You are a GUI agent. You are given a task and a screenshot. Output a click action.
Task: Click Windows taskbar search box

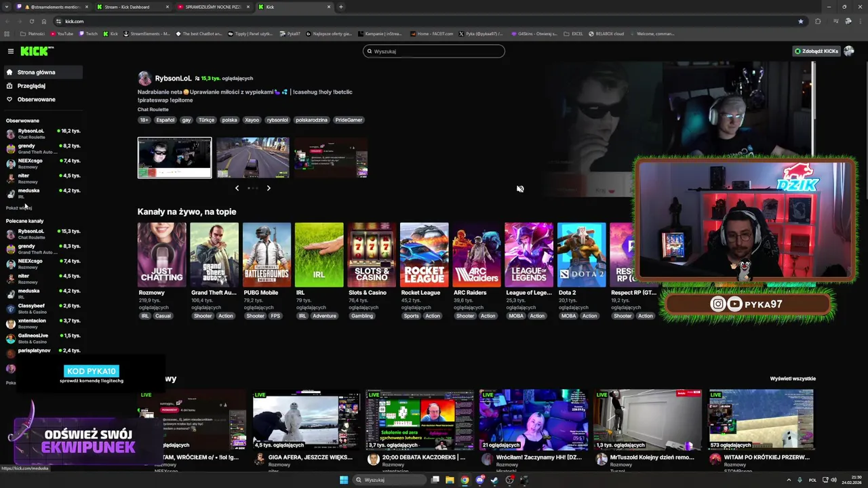pyautogui.click(x=389, y=480)
